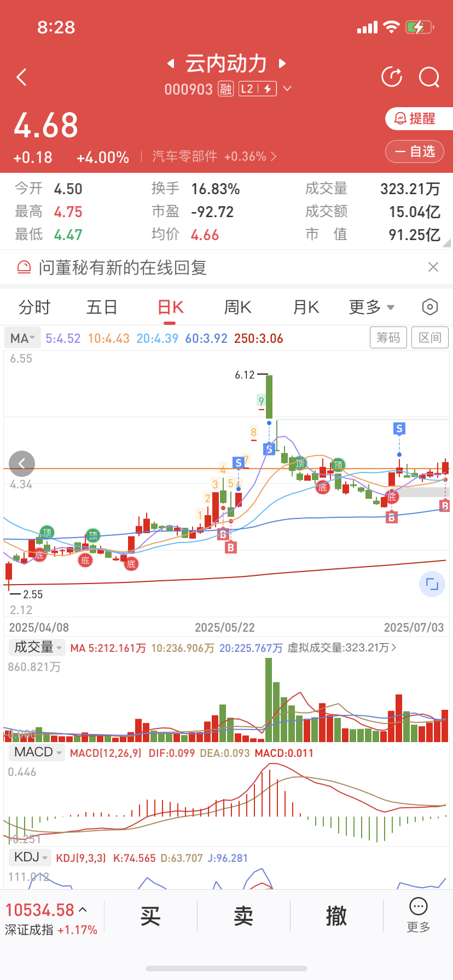Viewport: 453px width, 980px height.
Task: Open the bottom 更多 menu icon
Action: pos(419,915)
